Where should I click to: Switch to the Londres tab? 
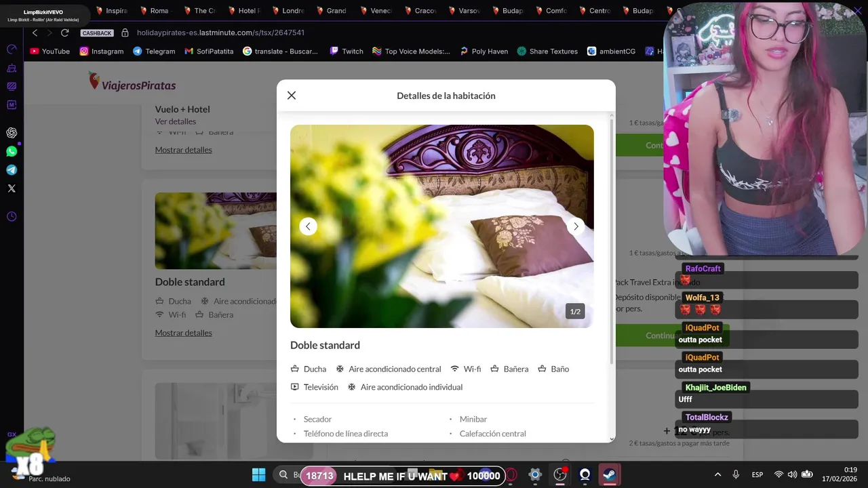pyautogui.click(x=288, y=11)
